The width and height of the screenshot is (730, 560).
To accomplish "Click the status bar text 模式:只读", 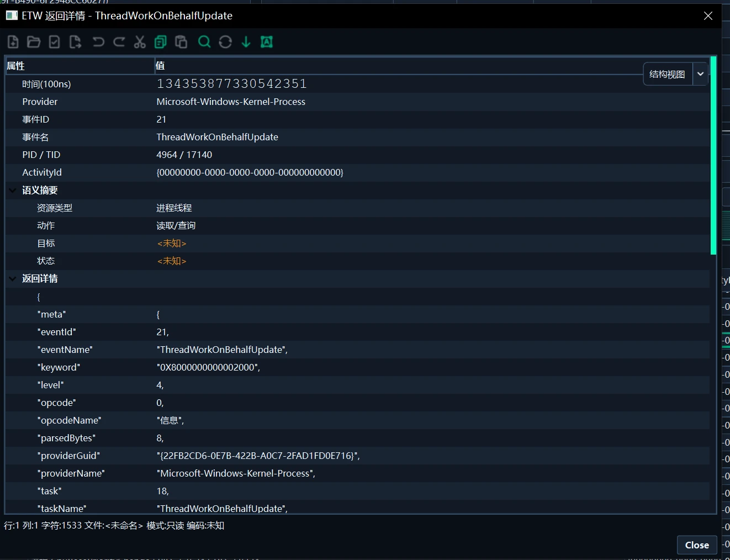I will 165,525.
